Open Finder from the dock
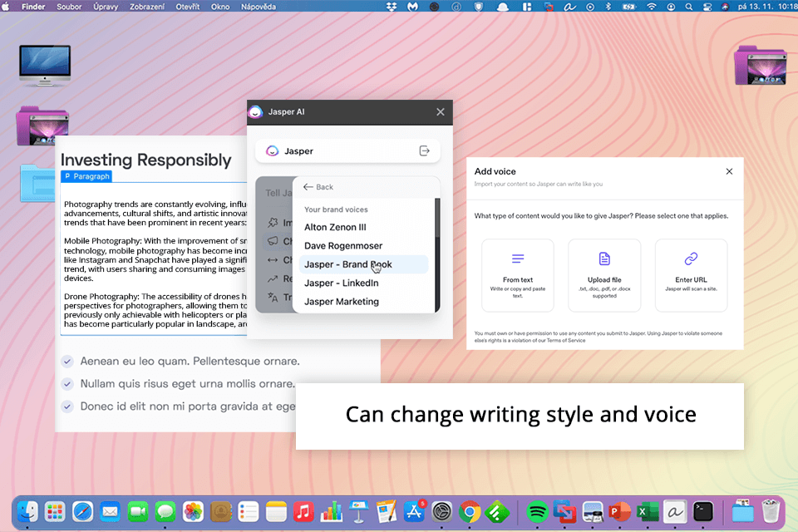 pyautogui.click(x=27, y=512)
